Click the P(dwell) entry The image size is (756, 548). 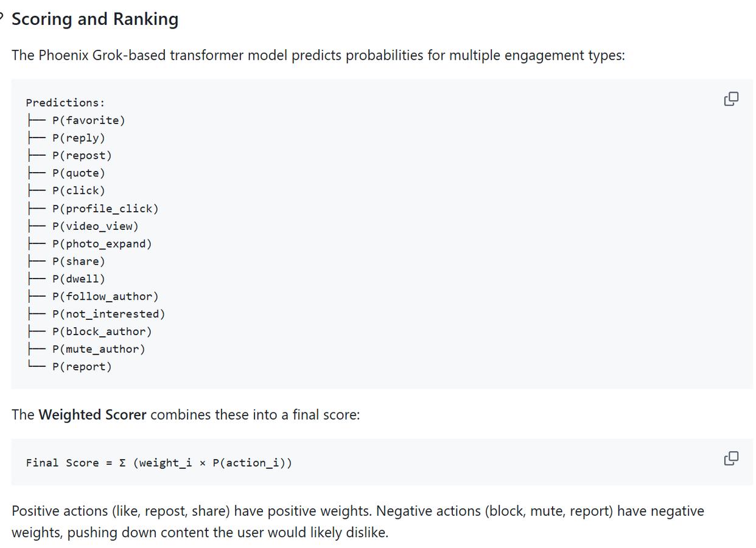click(x=79, y=279)
